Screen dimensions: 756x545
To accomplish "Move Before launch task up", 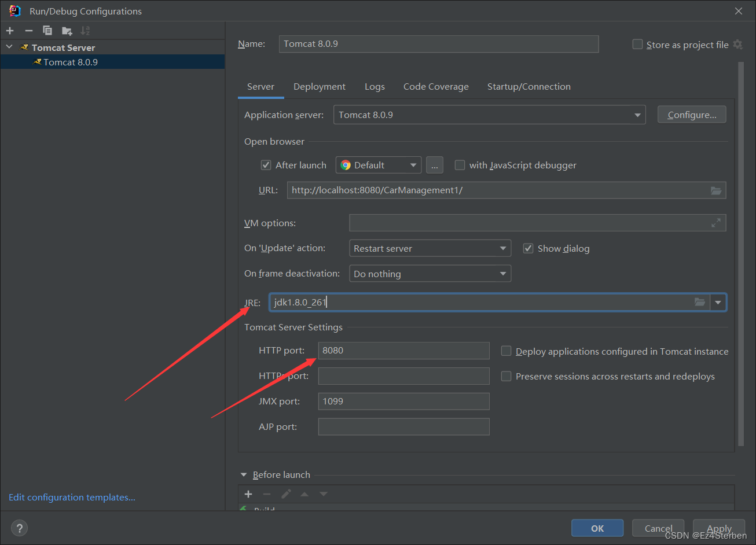I will click(x=304, y=494).
